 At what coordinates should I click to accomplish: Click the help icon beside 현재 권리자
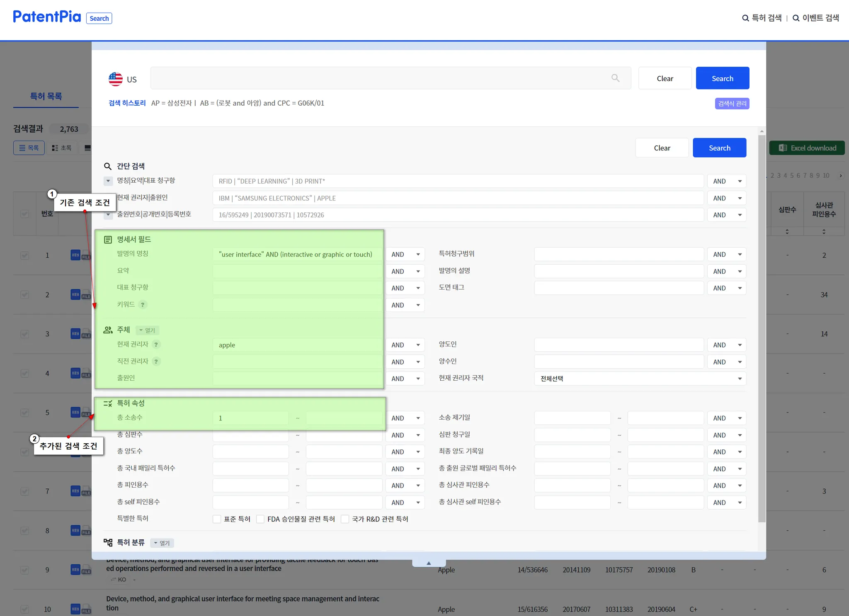click(x=156, y=345)
